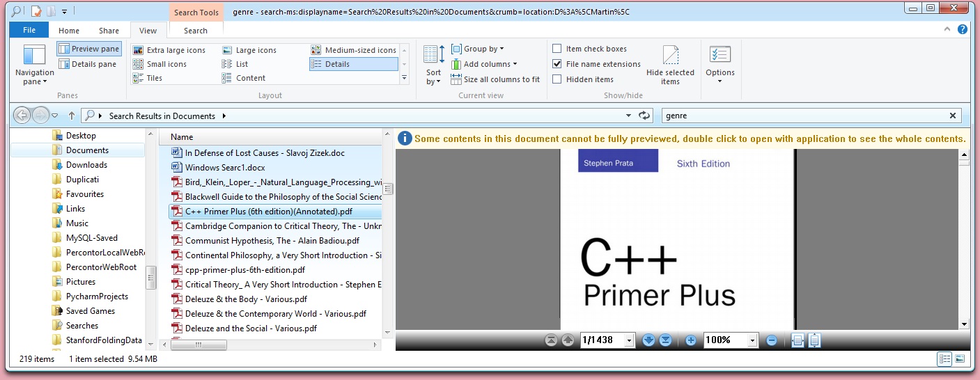Image resolution: width=980 pixels, height=380 pixels.
Task: Switch layout to Content
Action: 244,78
